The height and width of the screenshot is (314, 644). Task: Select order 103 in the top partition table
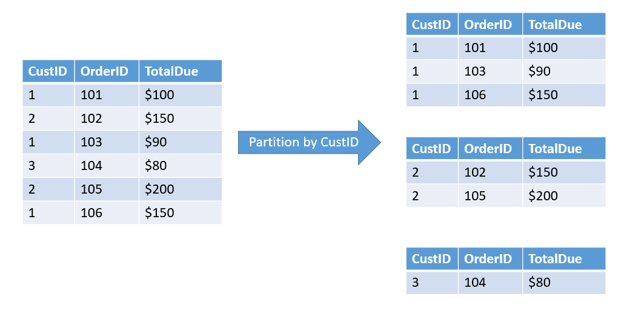(490, 71)
